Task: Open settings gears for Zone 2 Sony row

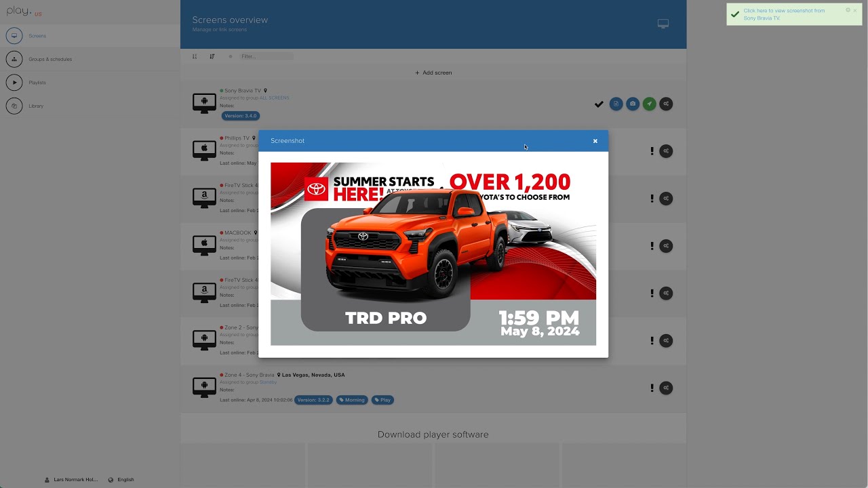Action: pyautogui.click(x=667, y=341)
